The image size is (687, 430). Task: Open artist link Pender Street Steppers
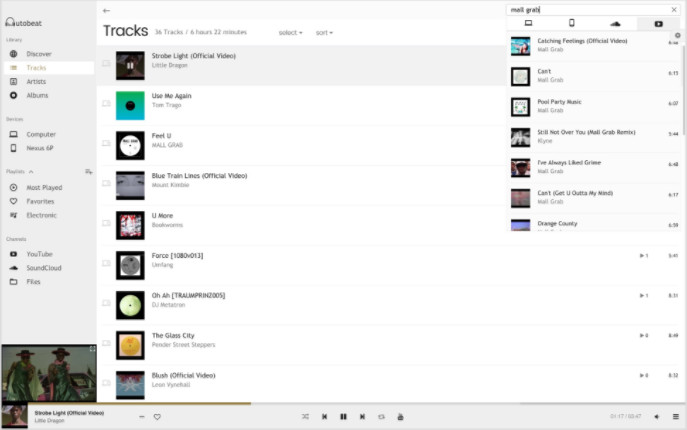click(184, 345)
